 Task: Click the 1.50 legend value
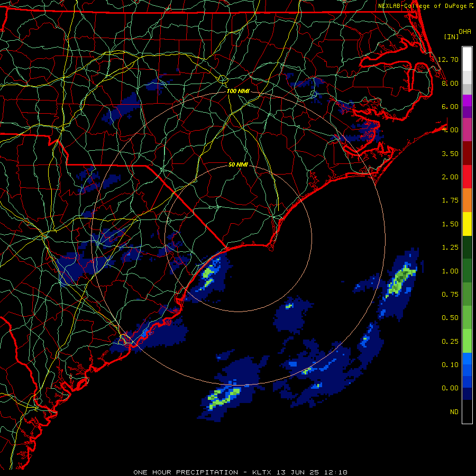coord(450,224)
